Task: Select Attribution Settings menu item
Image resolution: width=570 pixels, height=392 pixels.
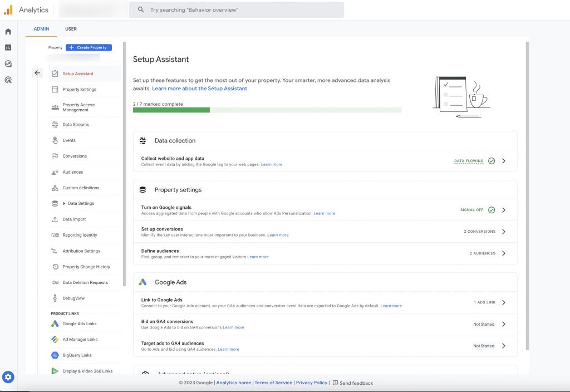Action: pos(85,251)
